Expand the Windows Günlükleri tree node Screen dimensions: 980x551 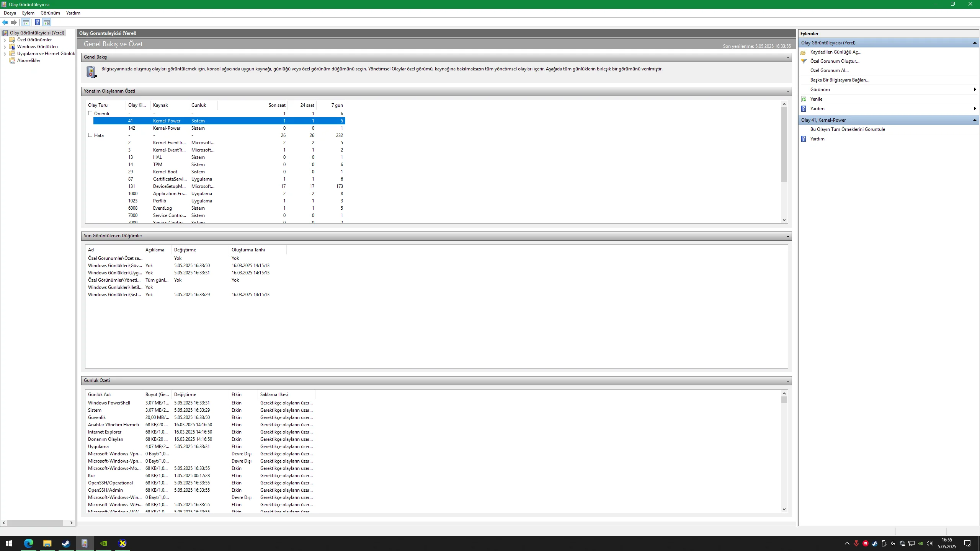(x=5, y=47)
